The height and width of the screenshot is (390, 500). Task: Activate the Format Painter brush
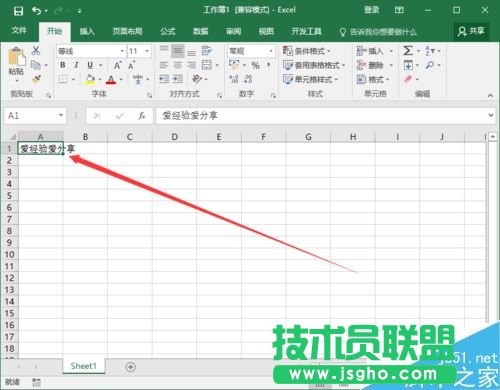[x=36, y=79]
